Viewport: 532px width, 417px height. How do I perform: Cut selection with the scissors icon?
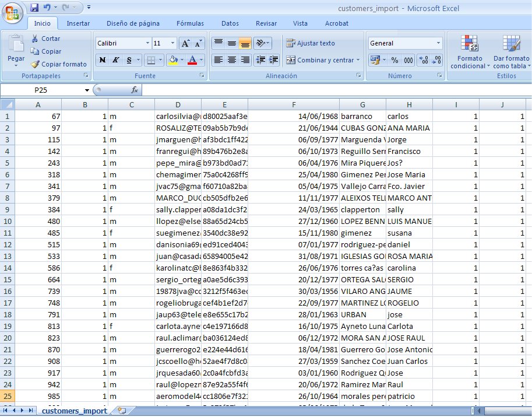click(x=34, y=38)
